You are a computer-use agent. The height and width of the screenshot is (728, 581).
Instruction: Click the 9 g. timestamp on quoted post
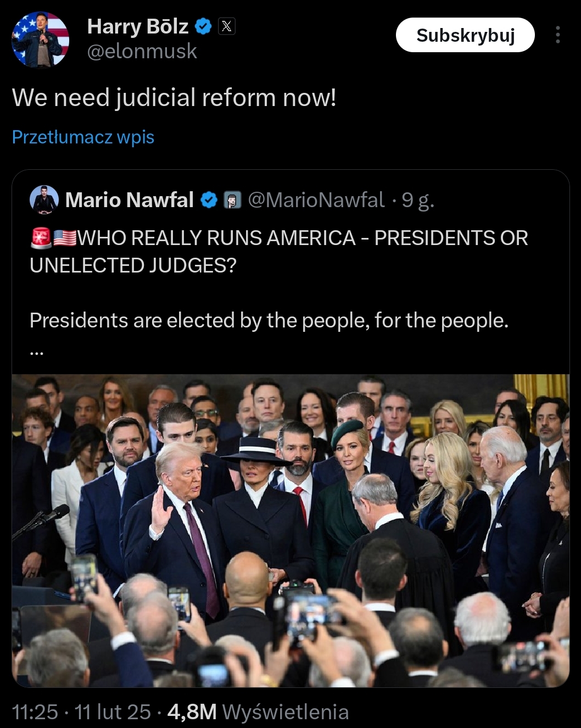coord(418,201)
